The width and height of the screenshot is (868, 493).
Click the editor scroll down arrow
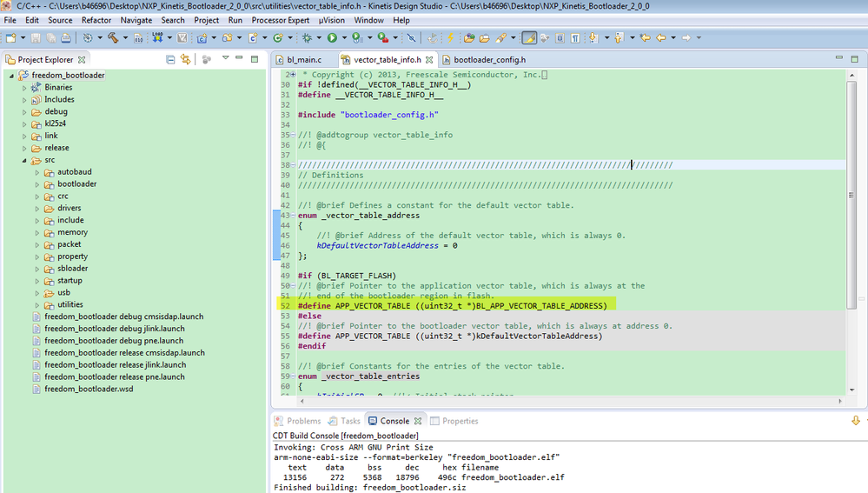click(x=851, y=390)
